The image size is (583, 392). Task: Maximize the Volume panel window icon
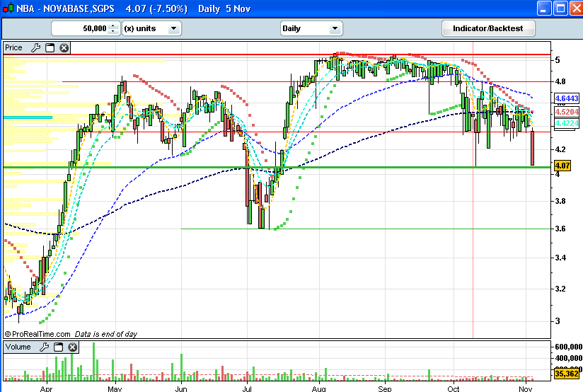tap(59, 347)
